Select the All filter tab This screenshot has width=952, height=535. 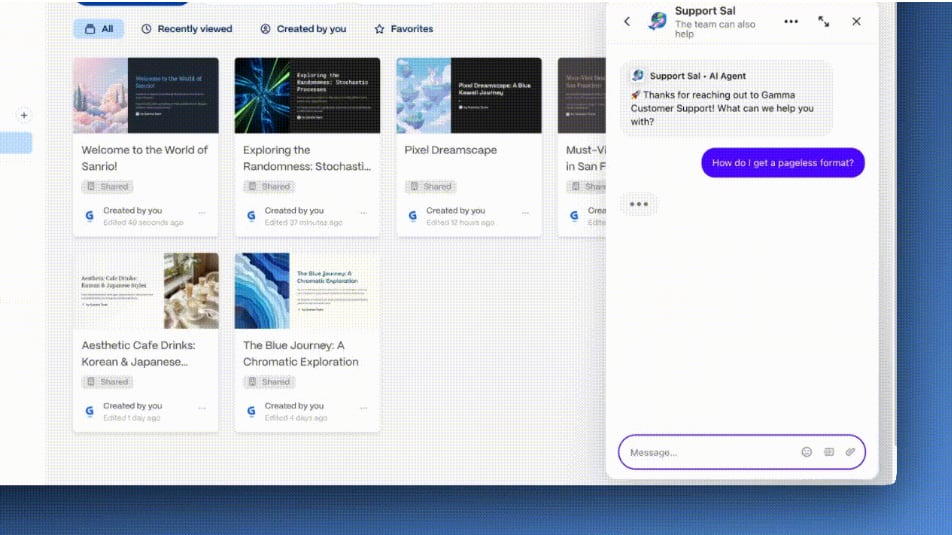pos(99,29)
